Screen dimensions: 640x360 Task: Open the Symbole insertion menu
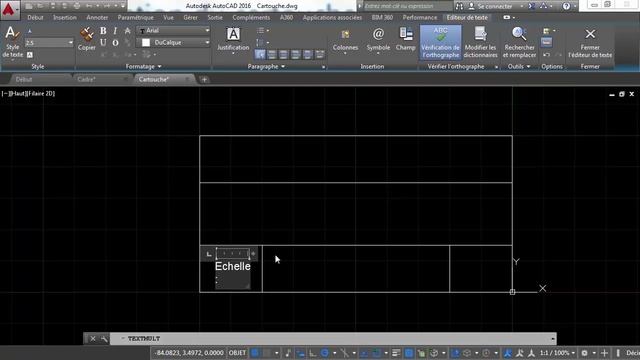pos(378,40)
